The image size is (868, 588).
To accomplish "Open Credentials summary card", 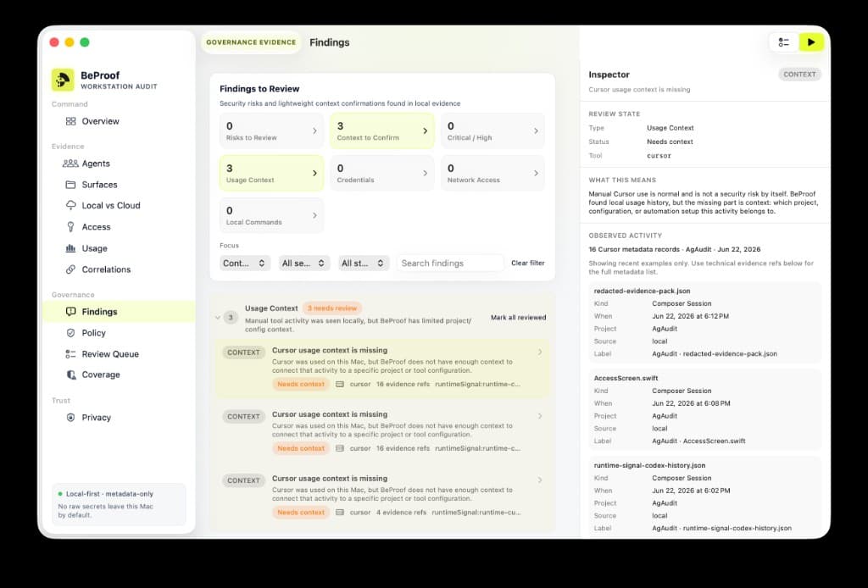I will click(382, 173).
